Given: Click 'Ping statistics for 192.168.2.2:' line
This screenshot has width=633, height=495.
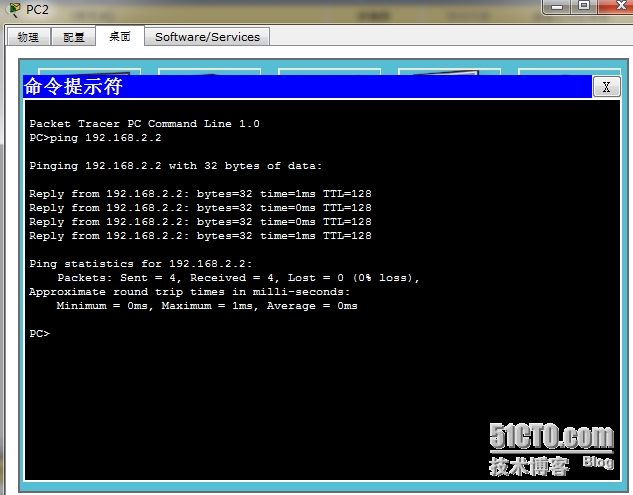Looking at the screenshot, I should tap(141, 264).
